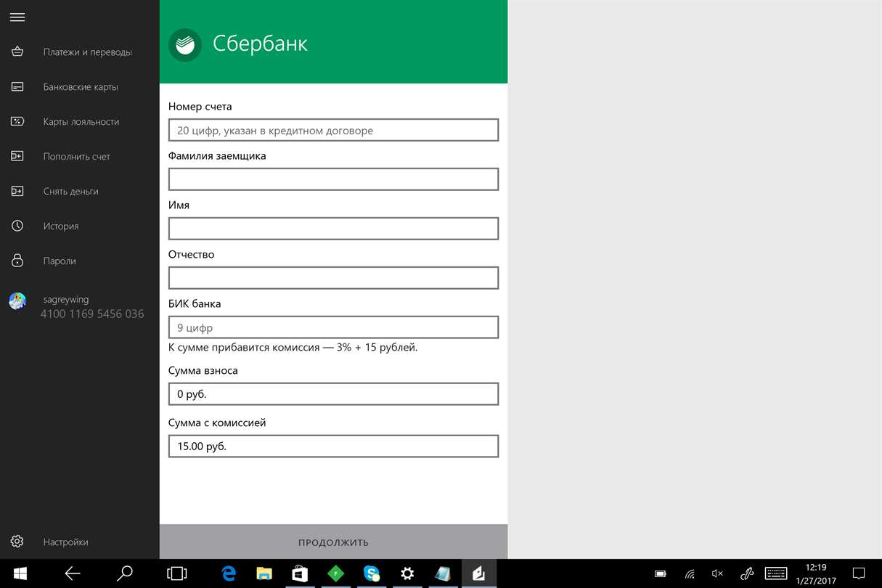Click the active Yandex Money taskbar icon

pyautogui.click(x=478, y=574)
